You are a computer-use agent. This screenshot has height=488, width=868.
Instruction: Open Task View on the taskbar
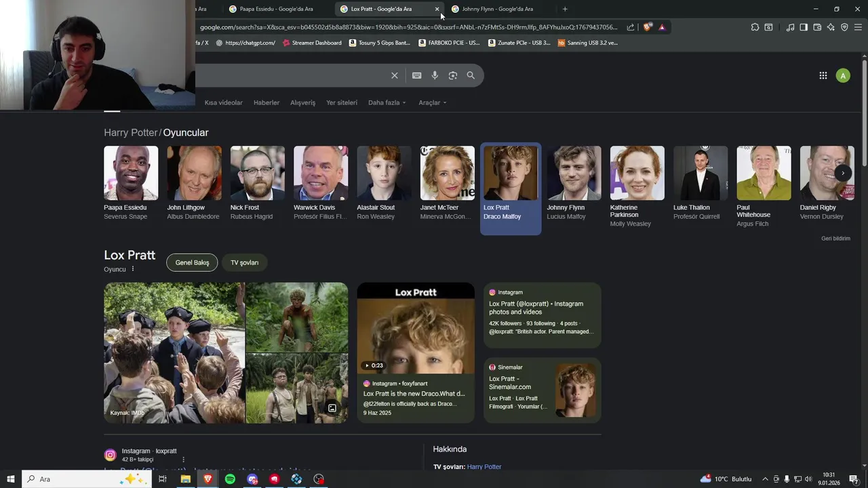pos(163,479)
